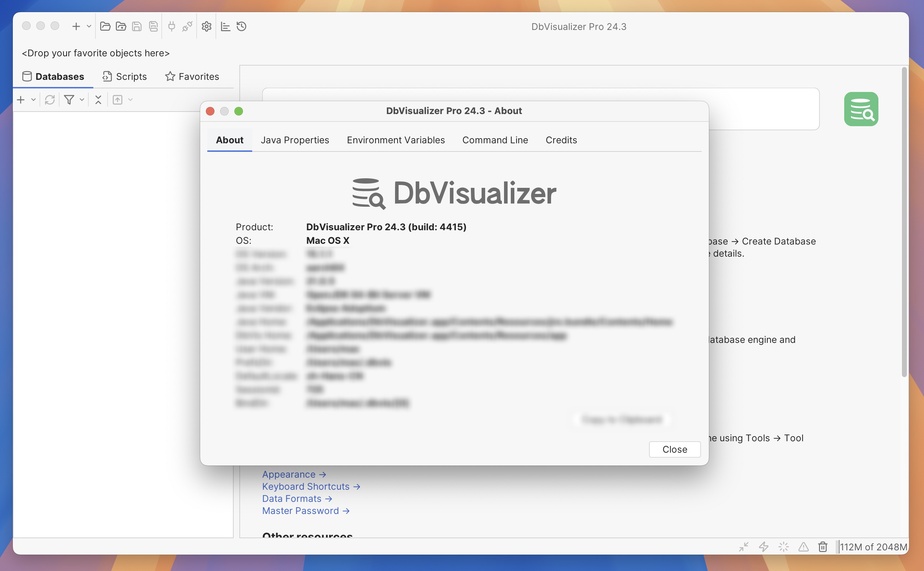Image resolution: width=924 pixels, height=571 pixels.
Task: Click the '112M of 2048M' memory bar
Action: (x=873, y=547)
